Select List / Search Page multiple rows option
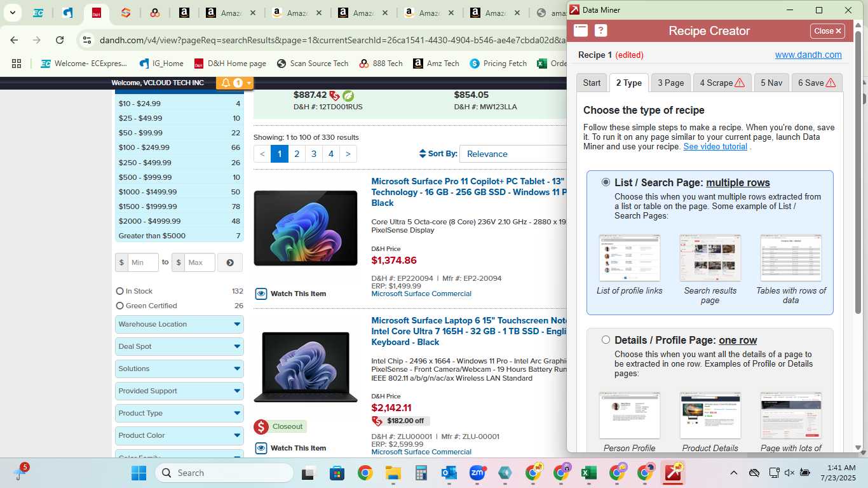868x488 pixels. click(606, 182)
